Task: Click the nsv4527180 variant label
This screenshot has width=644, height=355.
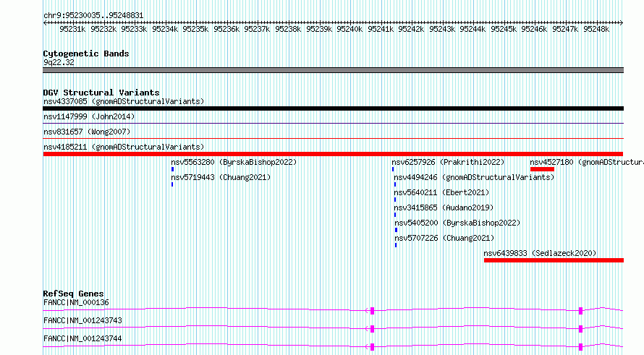Action: 587,162
